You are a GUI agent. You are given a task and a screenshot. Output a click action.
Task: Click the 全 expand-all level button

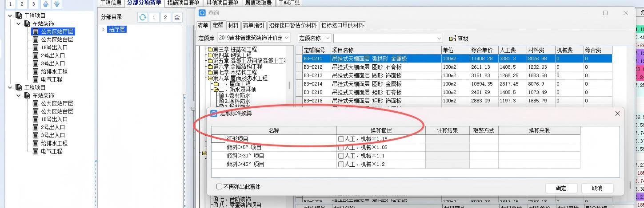(x=177, y=17)
